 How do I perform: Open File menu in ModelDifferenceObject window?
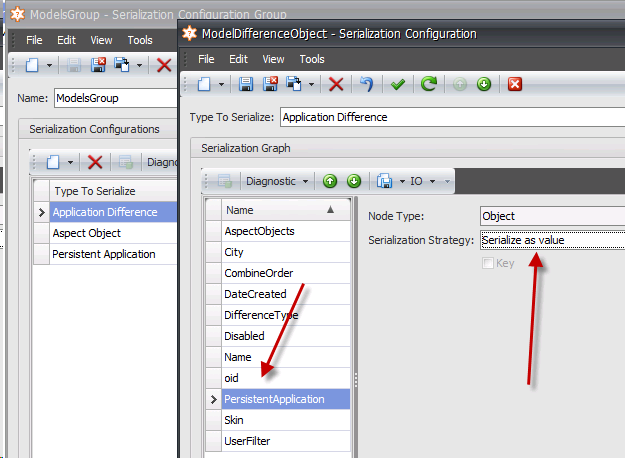click(206, 59)
